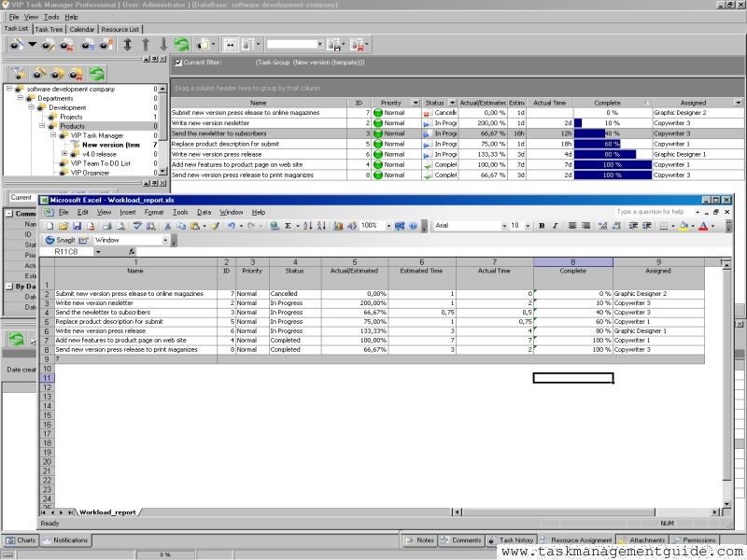Sort ascending with the A-Z icon
This screenshot has height=560, width=747.
(x=308, y=226)
